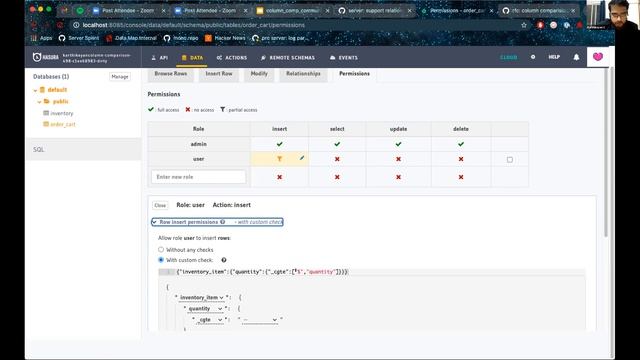The height and width of the screenshot is (360, 640).
Task: Tick the checkbox in the user role row
Action: click(x=510, y=160)
